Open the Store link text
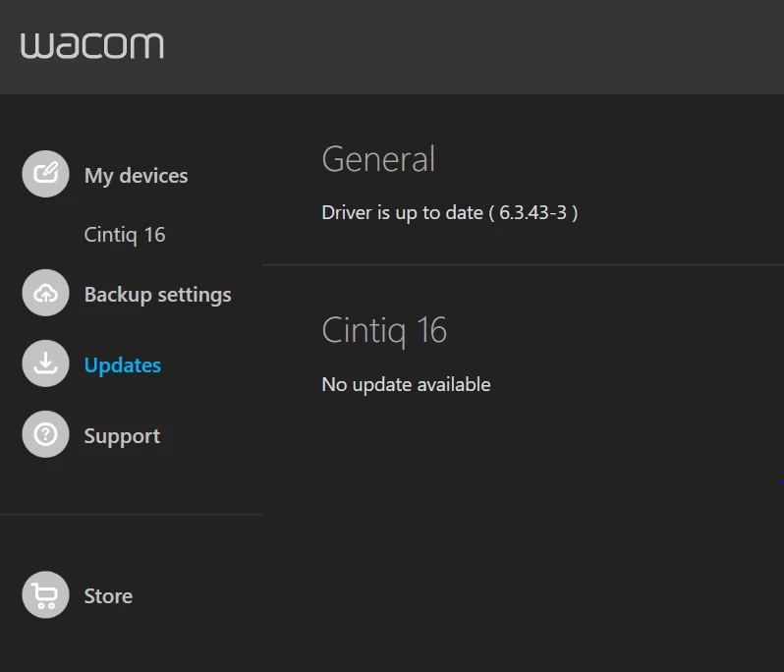784x672 pixels. point(108,596)
